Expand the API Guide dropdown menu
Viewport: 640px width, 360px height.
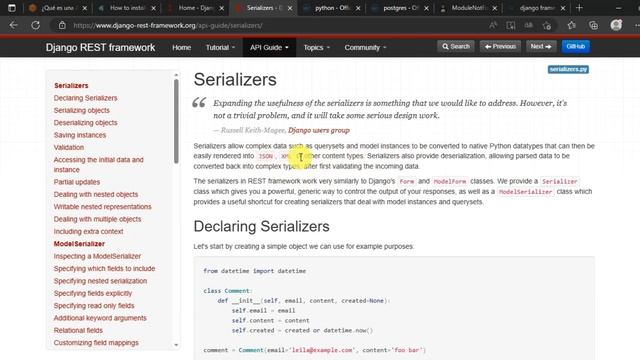(269, 47)
